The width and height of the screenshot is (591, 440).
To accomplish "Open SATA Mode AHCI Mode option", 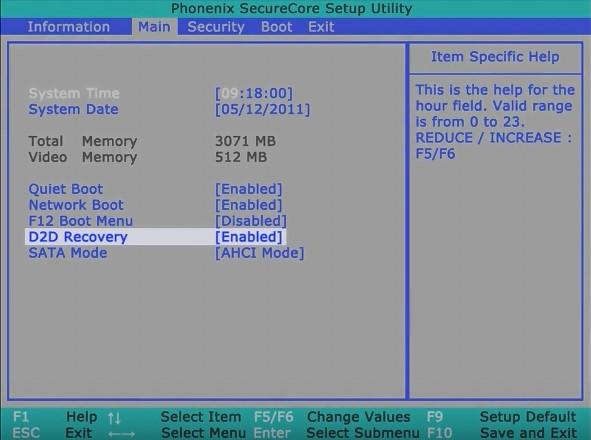I will (259, 253).
